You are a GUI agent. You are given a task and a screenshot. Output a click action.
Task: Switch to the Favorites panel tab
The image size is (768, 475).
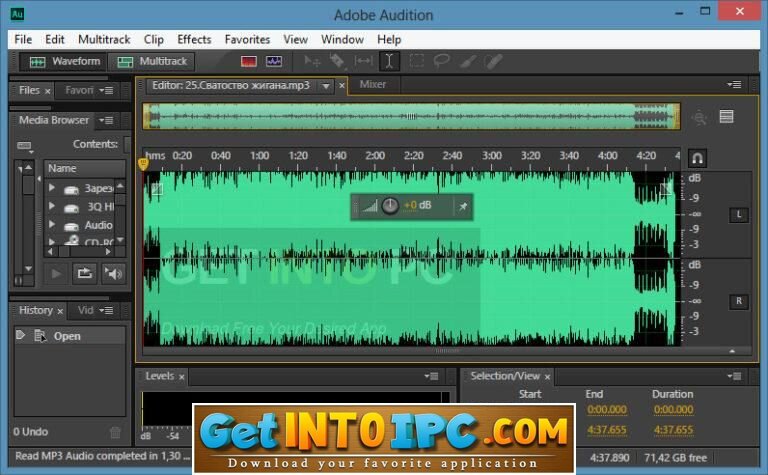point(79,91)
